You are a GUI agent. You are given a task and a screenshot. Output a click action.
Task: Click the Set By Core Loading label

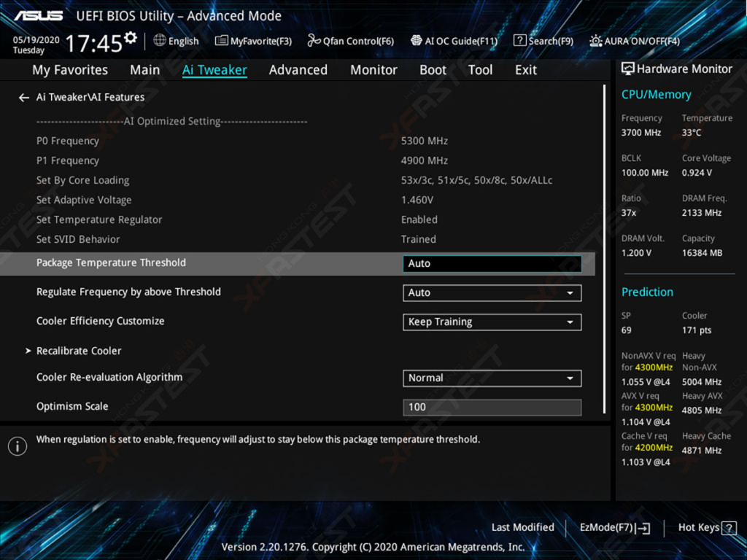click(83, 181)
